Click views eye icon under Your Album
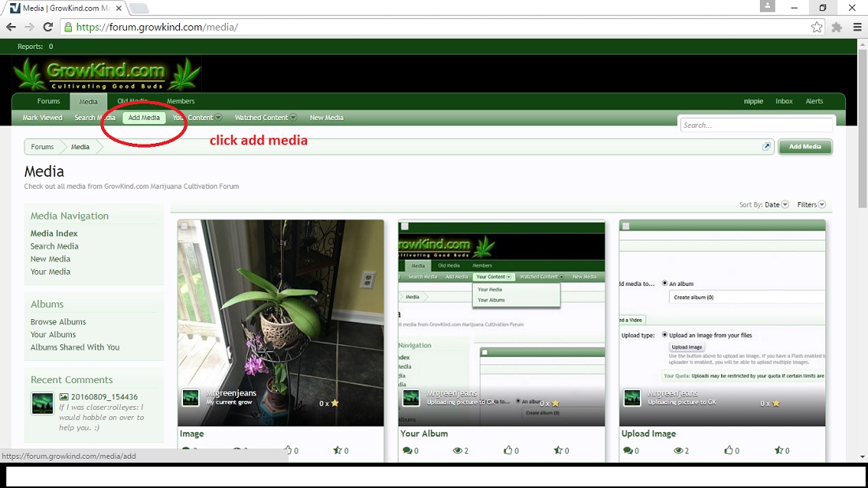Screen dimensions: 868x488 click(x=457, y=450)
